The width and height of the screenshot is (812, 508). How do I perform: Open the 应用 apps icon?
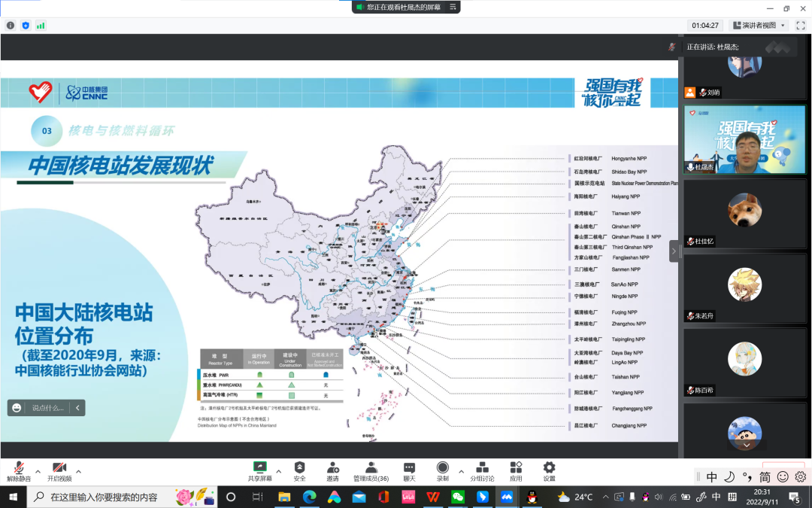point(516,470)
